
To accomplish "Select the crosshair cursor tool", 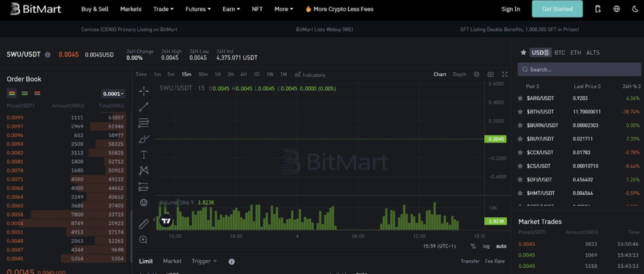I will (x=143, y=91).
